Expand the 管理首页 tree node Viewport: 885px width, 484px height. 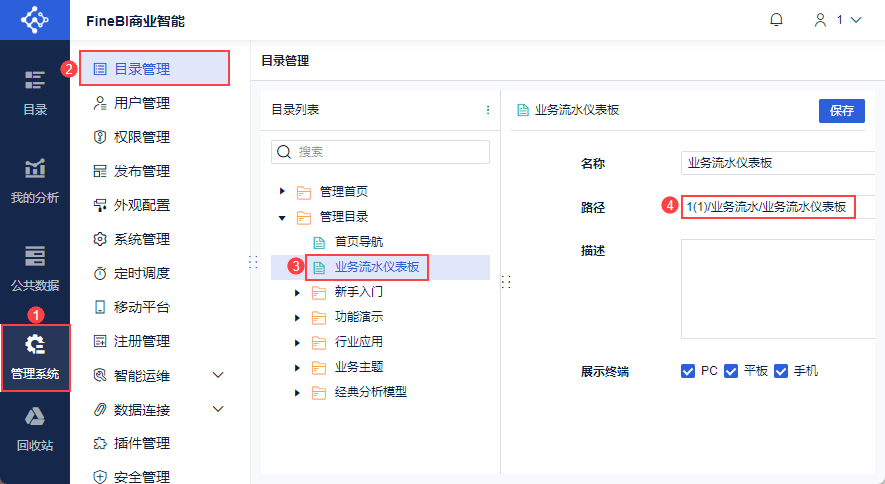[283, 191]
